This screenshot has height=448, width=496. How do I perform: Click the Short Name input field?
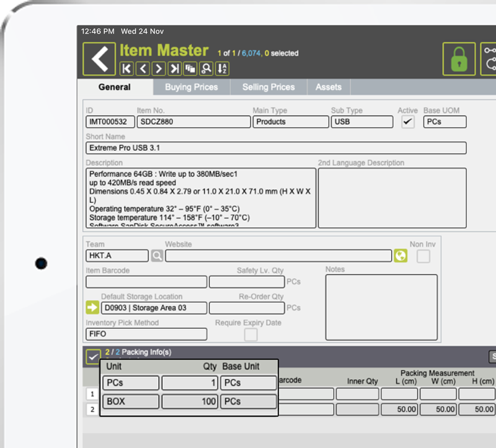276,148
